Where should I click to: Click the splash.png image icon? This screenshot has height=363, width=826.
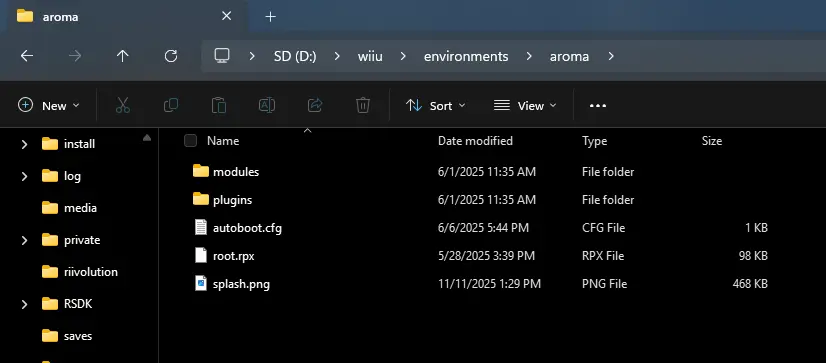pyautogui.click(x=201, y=284)
